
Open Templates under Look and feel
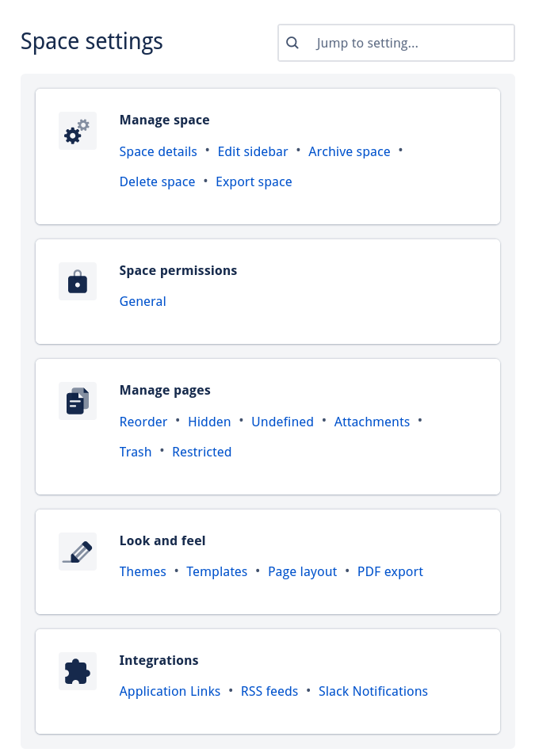click(x=217, y=571)
